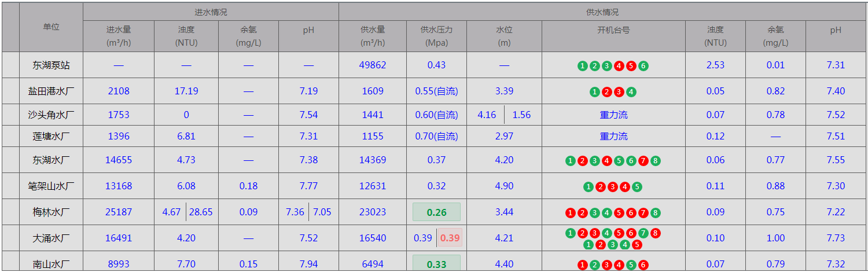Viewport: 868px width, 272px height.
Task: Select pump 6 indicator in 东湖泵站 row
Action: 643,66
